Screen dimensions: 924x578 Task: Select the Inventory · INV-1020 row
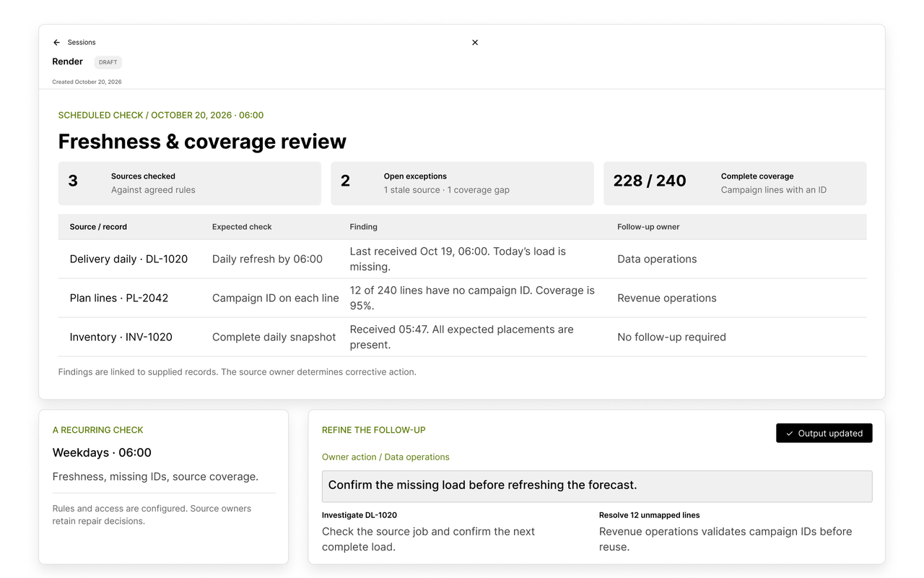462,337
